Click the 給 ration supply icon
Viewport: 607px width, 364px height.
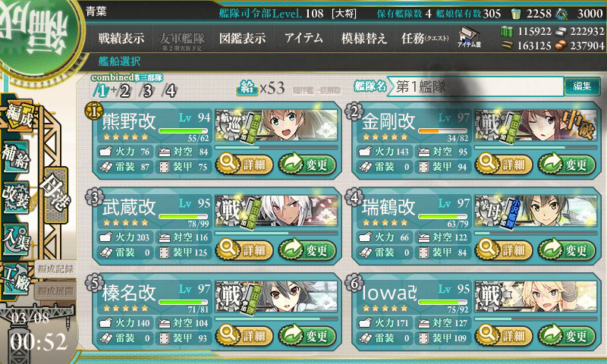pos(247,89)
